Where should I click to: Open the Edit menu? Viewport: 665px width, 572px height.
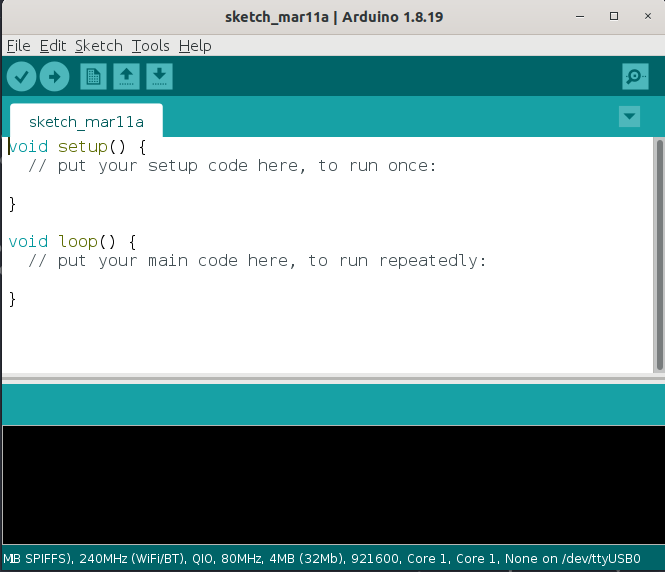(53, 46)
